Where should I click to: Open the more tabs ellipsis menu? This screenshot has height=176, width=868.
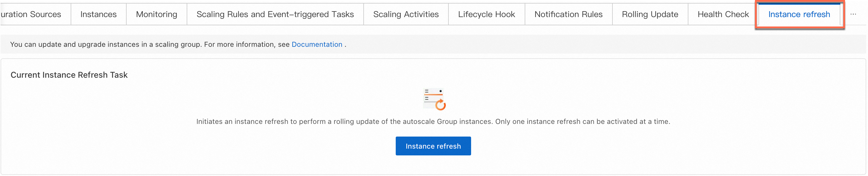point(853,14)
